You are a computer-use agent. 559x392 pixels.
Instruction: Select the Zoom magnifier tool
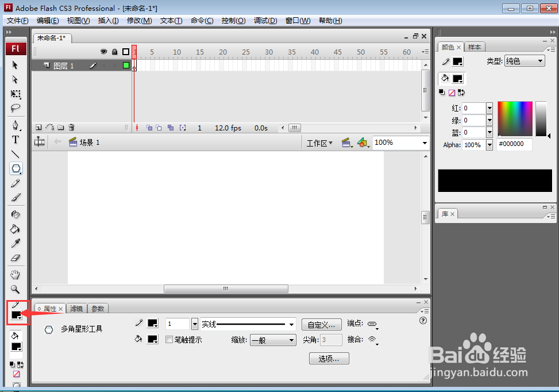[16, 289]
